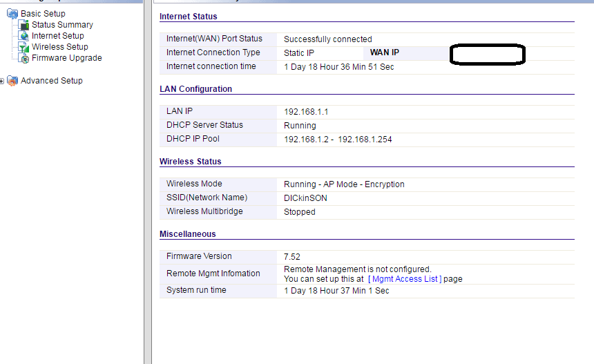Image resolution: width=594 pixels, height=364 pixels.
Task: Select the Basic Setup label
Action: 43,14
